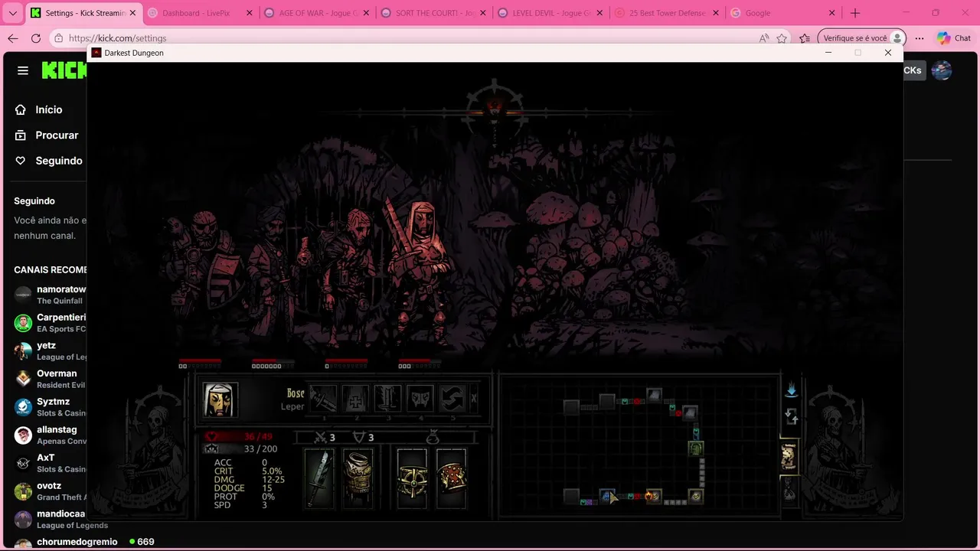Click the bottom-left room on the dungeon map
Image resolution: width=980 pixels, height=551 pixels.
click(x=571, y=496)
